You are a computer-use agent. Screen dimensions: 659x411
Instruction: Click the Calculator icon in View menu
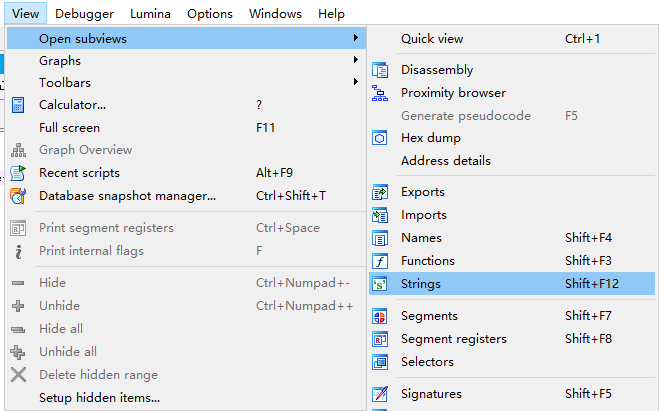click(x=18, y=105)
